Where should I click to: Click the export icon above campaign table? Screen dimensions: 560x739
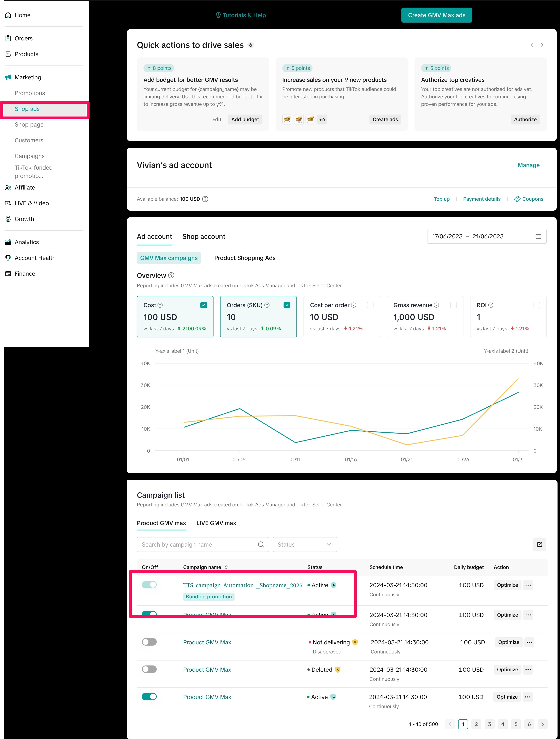539,544
